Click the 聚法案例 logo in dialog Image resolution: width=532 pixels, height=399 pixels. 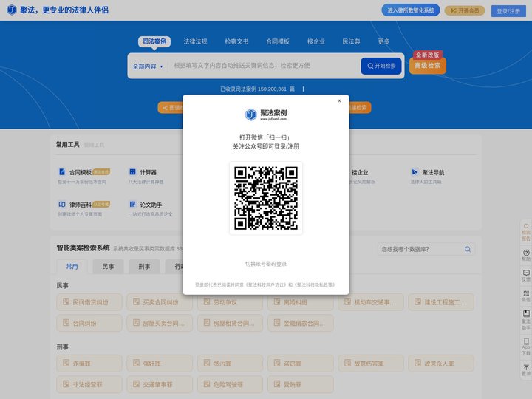[x=266, y=115]
